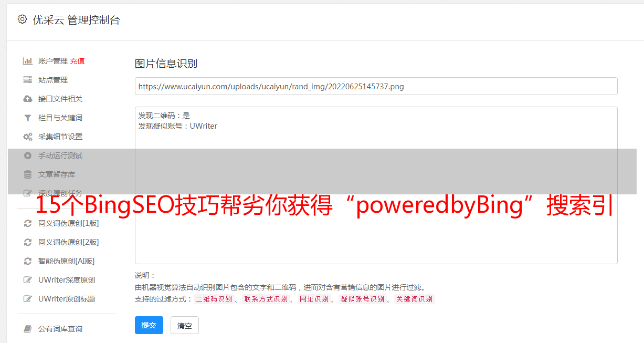Click the 二维码识别 filter tag

pyautogui.click(x=214, y=299)
